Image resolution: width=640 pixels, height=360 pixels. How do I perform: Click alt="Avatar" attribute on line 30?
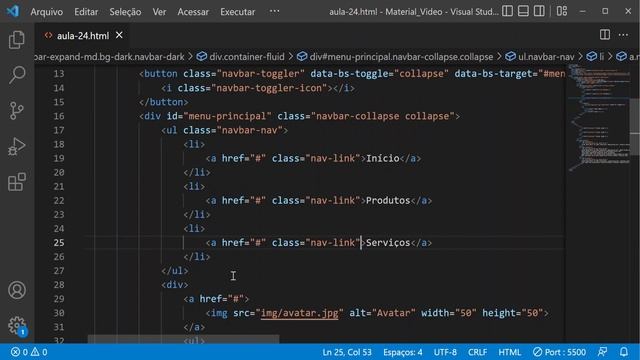coord(382,313)
